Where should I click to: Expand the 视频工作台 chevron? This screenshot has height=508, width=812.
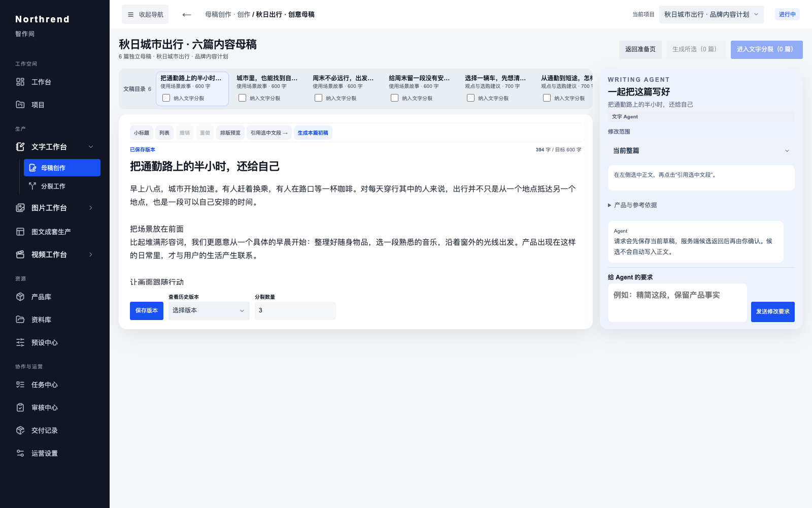coord(91,255)
